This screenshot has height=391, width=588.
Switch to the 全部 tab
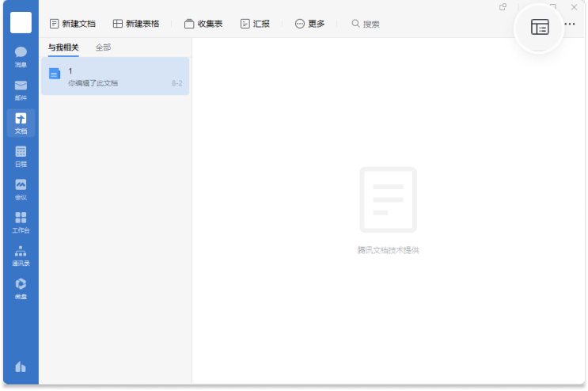pos(103,47)
